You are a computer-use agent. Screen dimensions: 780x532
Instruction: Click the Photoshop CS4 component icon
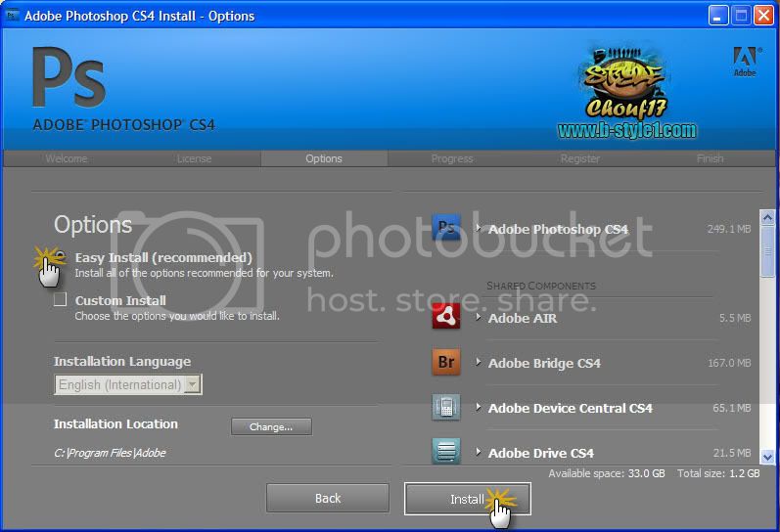tap(446, 227)
